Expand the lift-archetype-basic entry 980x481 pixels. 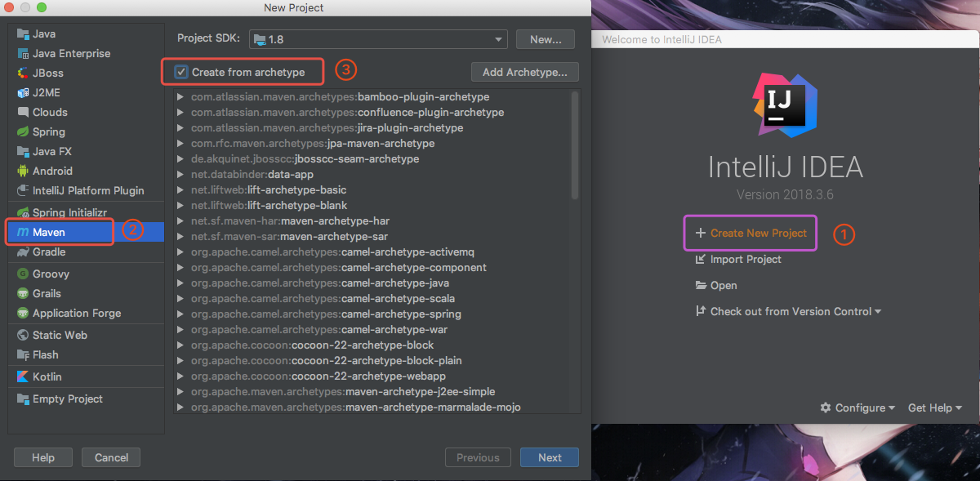[x=181, y=190]
